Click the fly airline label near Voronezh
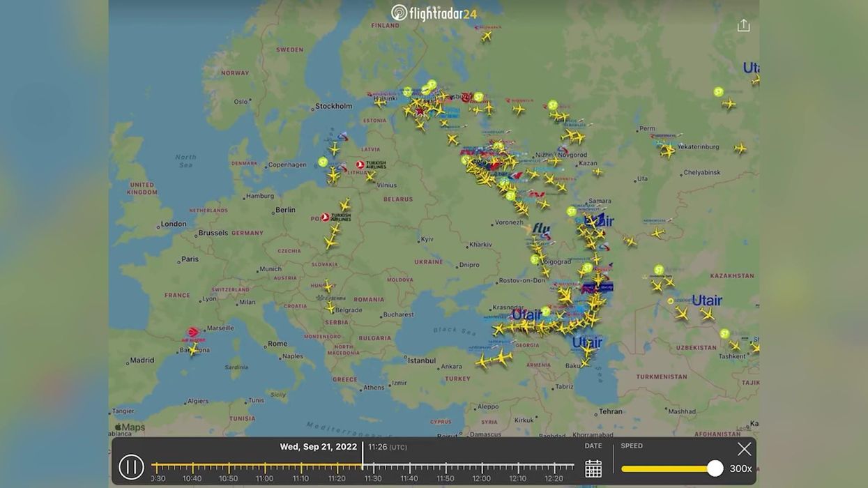 pos(541,229)
